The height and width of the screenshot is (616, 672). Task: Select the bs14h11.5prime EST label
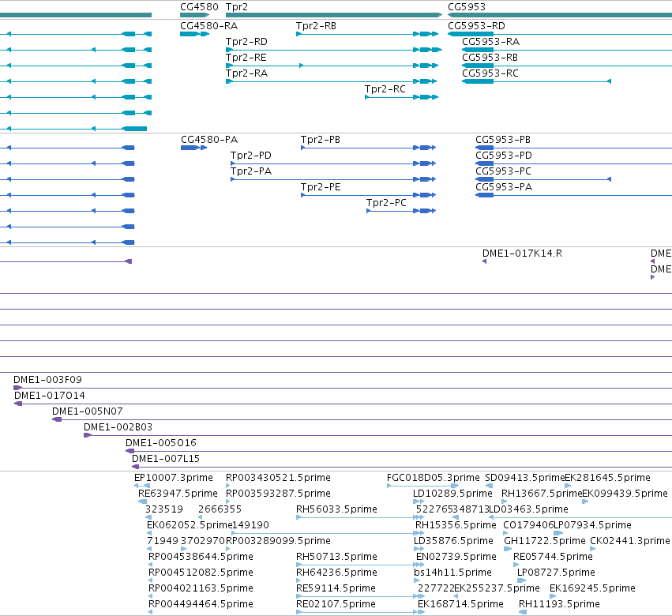(452, 573)
